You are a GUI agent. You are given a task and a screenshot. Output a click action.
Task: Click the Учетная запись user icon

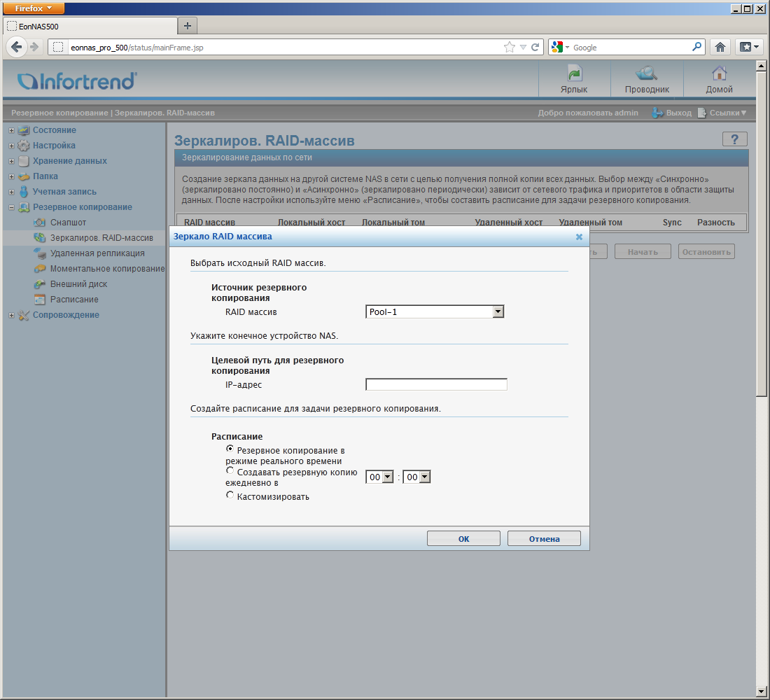[x=24, y=192]
